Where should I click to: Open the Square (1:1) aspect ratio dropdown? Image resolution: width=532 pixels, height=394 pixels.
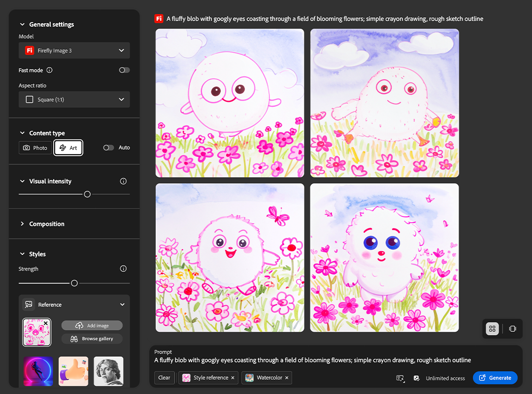(x=74, y=99)
